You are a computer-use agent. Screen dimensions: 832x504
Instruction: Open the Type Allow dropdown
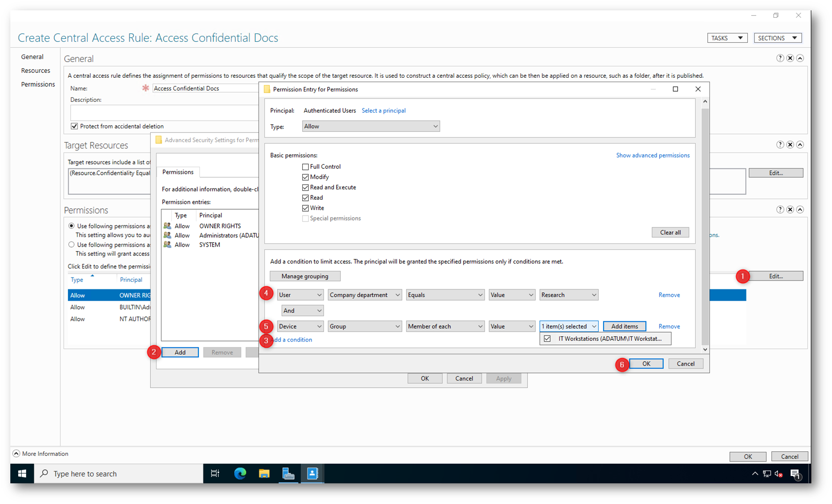click(371, 126)
